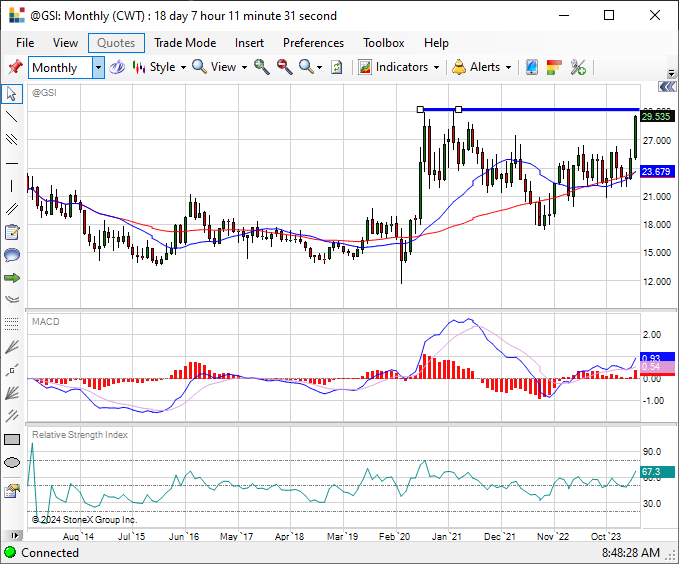Click the 23.679 moving average price label
This screenshot has width=679, height=564.
coord(657,172)
